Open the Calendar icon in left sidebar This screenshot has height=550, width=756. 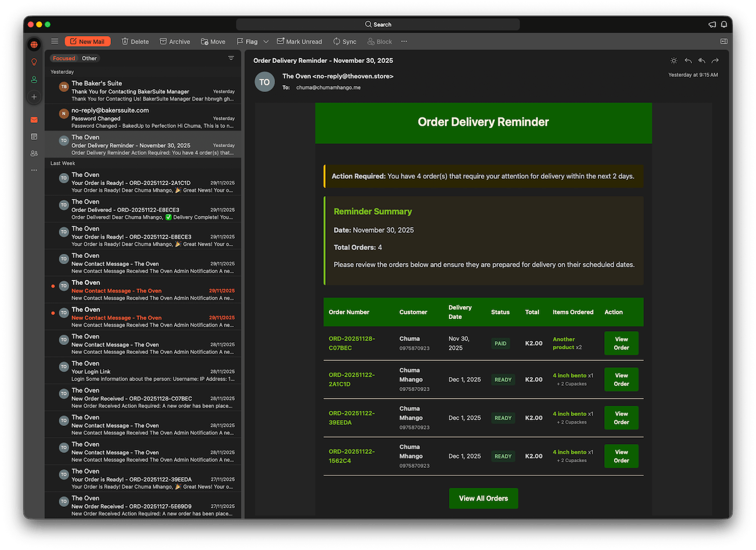[34, 137]
